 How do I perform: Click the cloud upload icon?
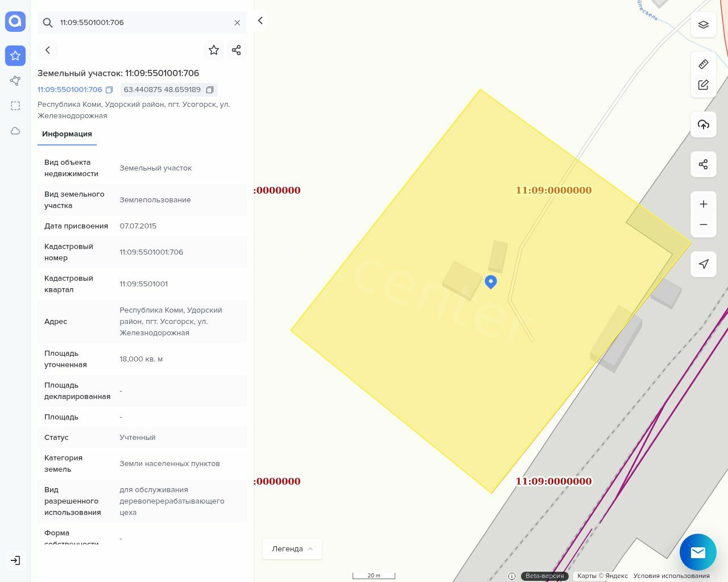(x=704, y=125)
